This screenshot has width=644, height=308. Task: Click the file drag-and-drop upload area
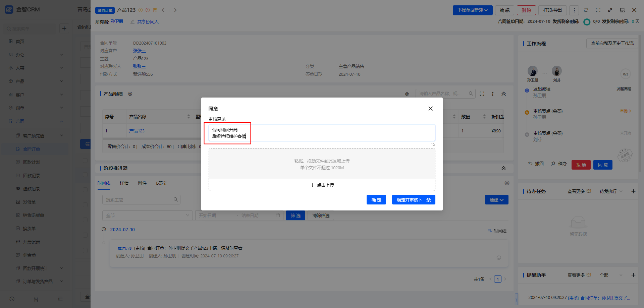(x=322, y=164)
